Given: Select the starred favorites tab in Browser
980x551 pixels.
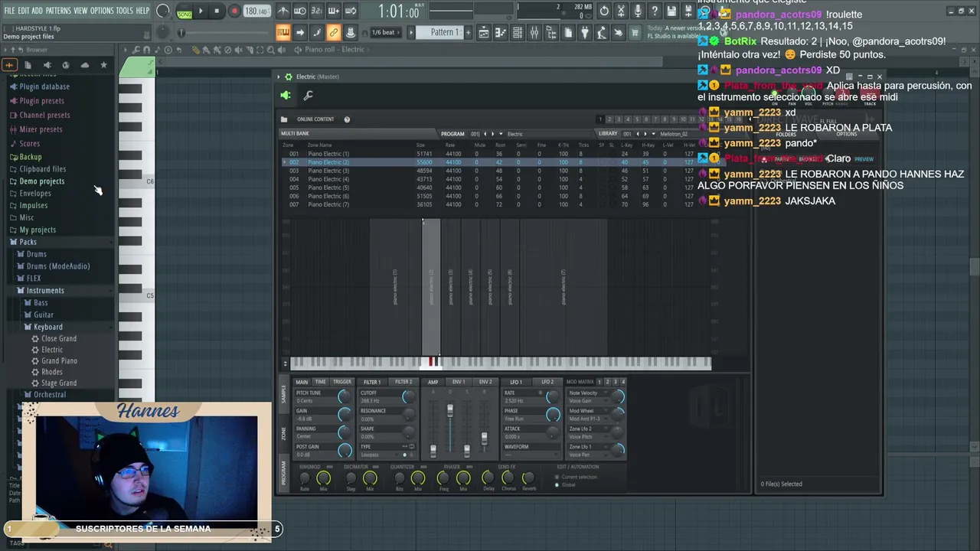Looking at the screenshot, I should [x=103, y=65].
